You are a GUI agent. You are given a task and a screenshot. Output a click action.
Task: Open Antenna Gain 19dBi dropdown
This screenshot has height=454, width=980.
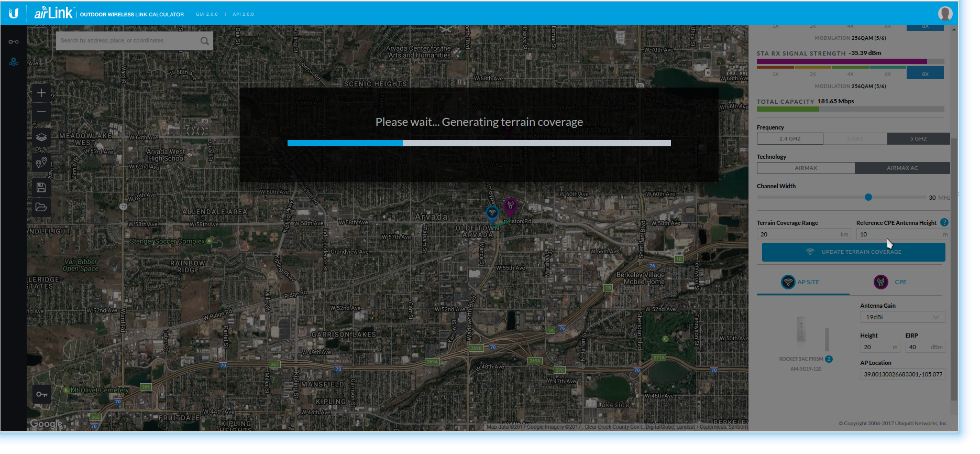tap(902, 317)
